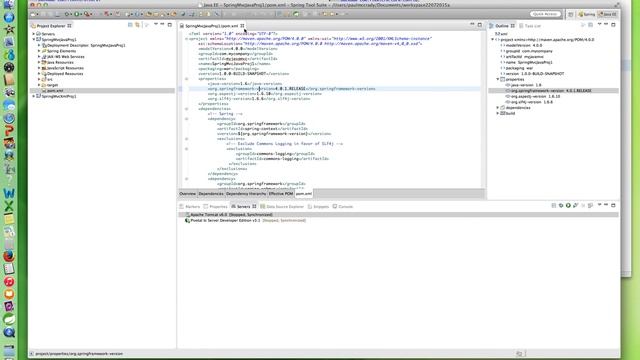Open the Properties view tab
This screenshot has width=640, height=360.
click(216, 207)
